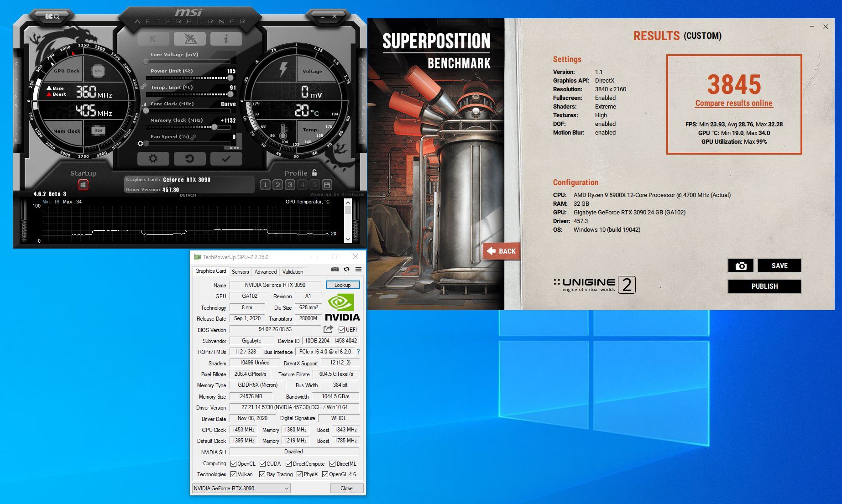Load Afterburner profile slot 4
Viewport: 842px width, 504px height.
pyautogui.click(x=302, y=185)
